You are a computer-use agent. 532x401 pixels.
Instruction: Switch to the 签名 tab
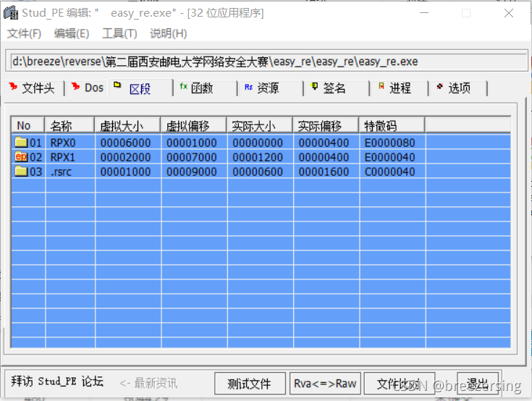coord(337,88)
